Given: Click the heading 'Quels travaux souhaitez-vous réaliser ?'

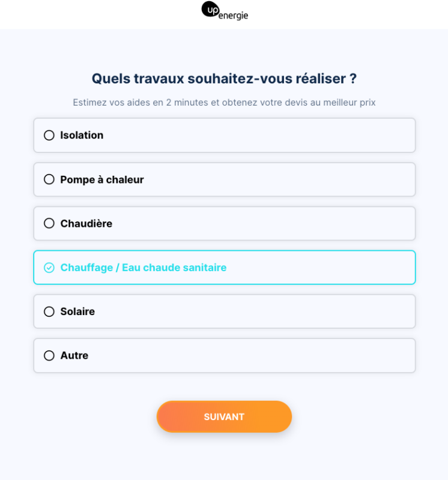Looking at the screenshot, I should coord(224,79).
